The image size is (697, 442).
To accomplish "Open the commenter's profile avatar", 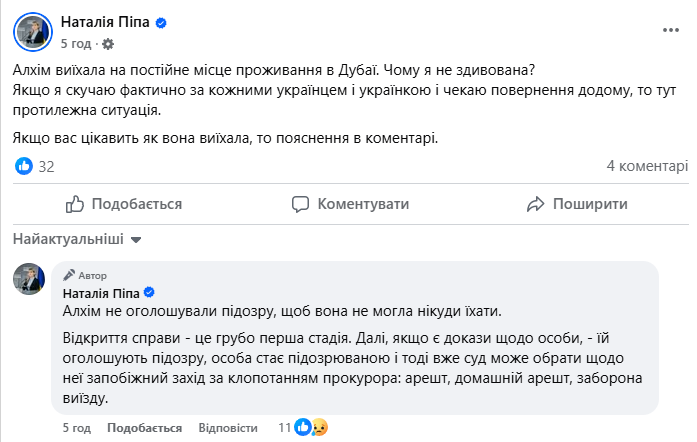I will (28, 279).
